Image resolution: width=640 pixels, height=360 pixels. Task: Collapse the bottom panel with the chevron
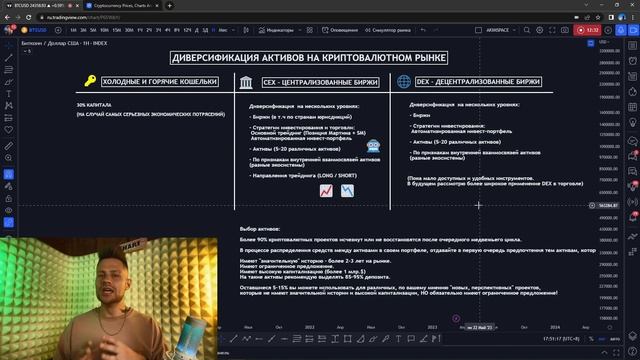[x=604, y=353]
